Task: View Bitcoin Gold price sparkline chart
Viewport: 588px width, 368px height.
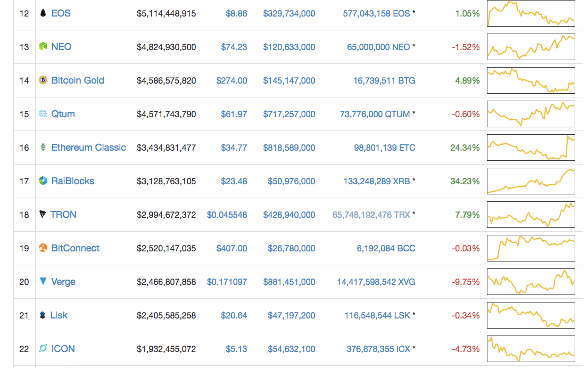Action: (531, 80)
